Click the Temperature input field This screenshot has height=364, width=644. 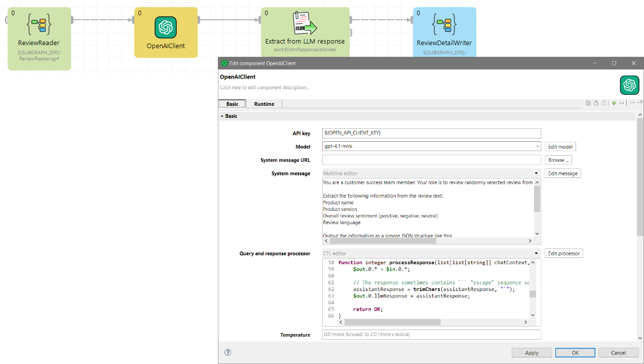[432, 335]
